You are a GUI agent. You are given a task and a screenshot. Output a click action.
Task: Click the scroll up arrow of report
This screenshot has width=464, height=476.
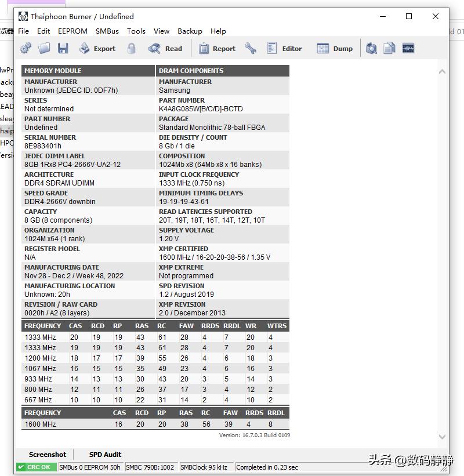[x=442, y=72]
